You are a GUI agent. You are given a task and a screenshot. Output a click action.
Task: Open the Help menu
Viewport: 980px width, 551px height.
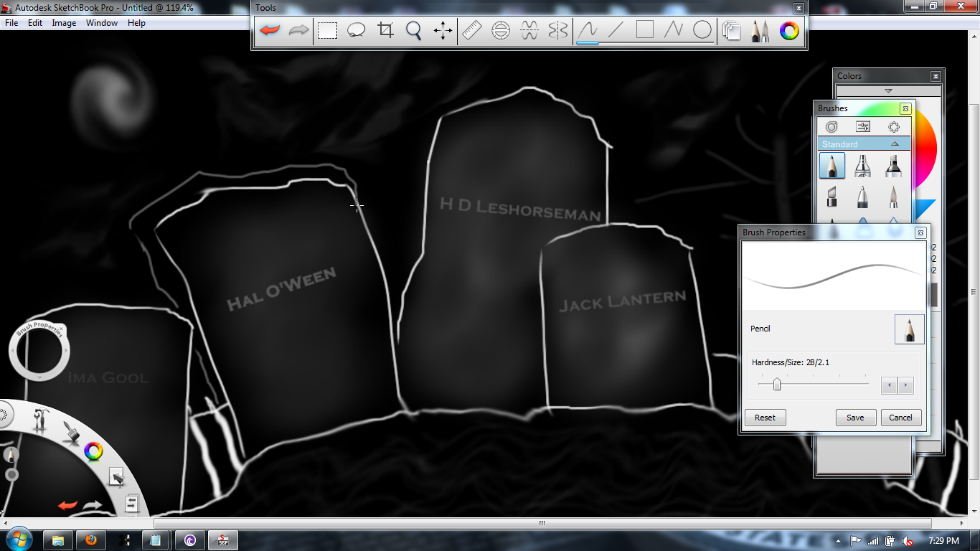pyautogui.click(x=136, y=23)
